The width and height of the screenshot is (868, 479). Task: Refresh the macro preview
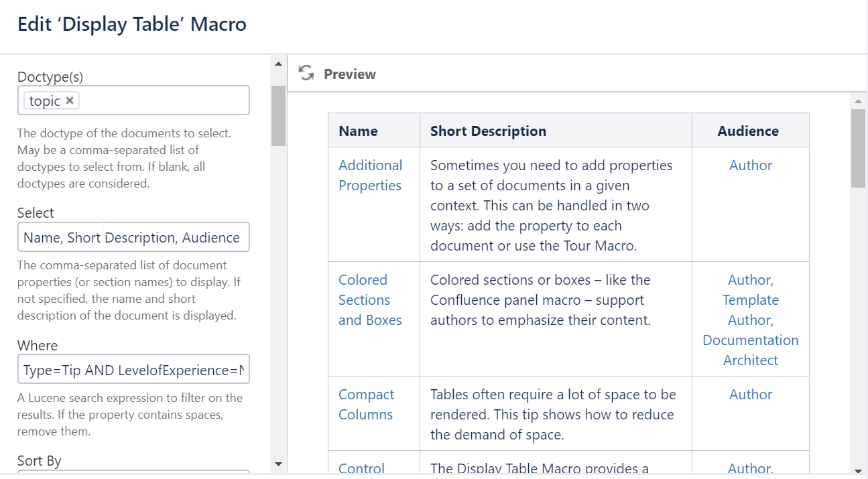click(x=306, y=74)
